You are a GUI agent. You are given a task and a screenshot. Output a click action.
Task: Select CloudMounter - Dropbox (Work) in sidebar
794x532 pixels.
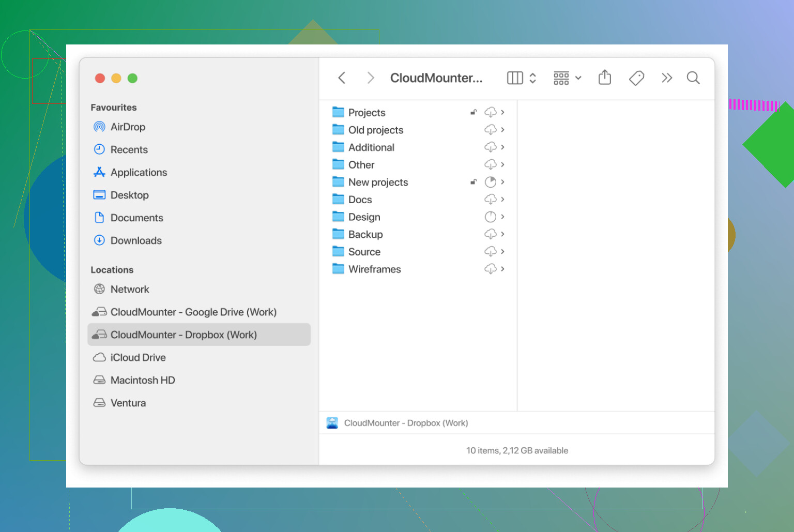(x=199, y=335)
